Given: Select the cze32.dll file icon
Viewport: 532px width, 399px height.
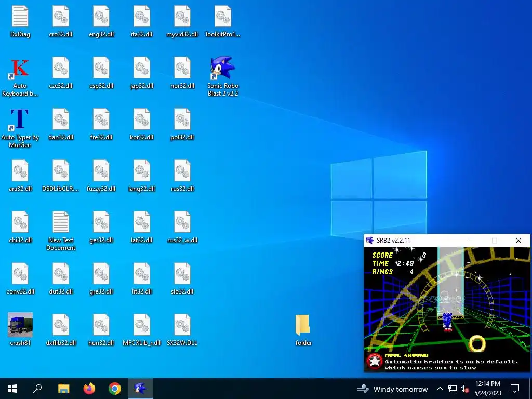Looking at the screenshot, I should (x=61, y=68).
